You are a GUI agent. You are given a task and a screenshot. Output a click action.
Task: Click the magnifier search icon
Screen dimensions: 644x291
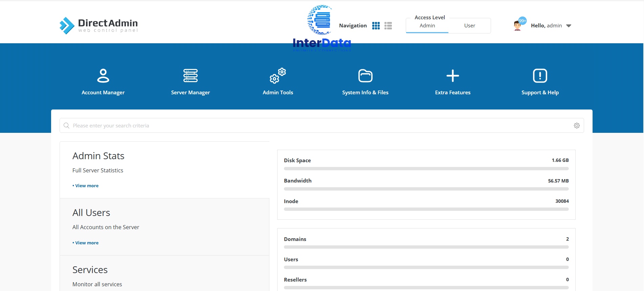tap(66, 126)
